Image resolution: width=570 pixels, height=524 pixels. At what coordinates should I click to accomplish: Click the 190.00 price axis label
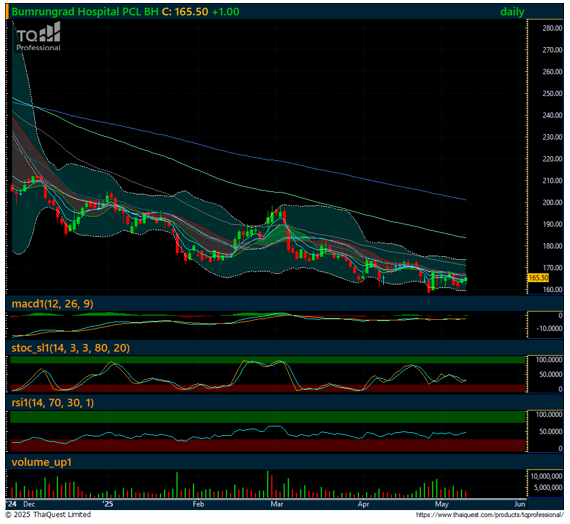(552, 224)
